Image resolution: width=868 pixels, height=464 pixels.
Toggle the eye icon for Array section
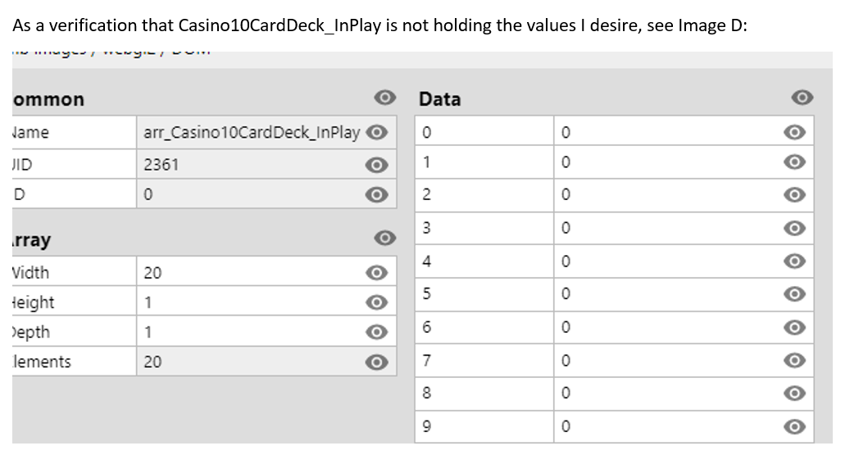(x=384, y=238)
